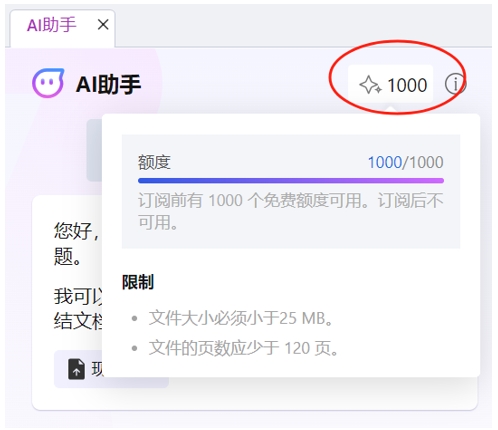Click the 额度 gradient progress bar
This screenshot has height=430, width=498.
coord(291,181)
